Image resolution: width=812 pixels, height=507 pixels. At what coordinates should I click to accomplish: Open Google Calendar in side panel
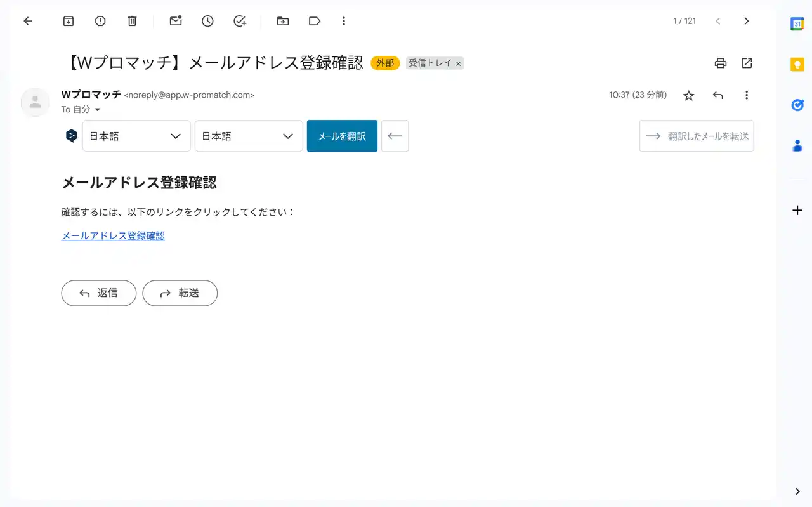pyautogui.click(x=797, y=23)
